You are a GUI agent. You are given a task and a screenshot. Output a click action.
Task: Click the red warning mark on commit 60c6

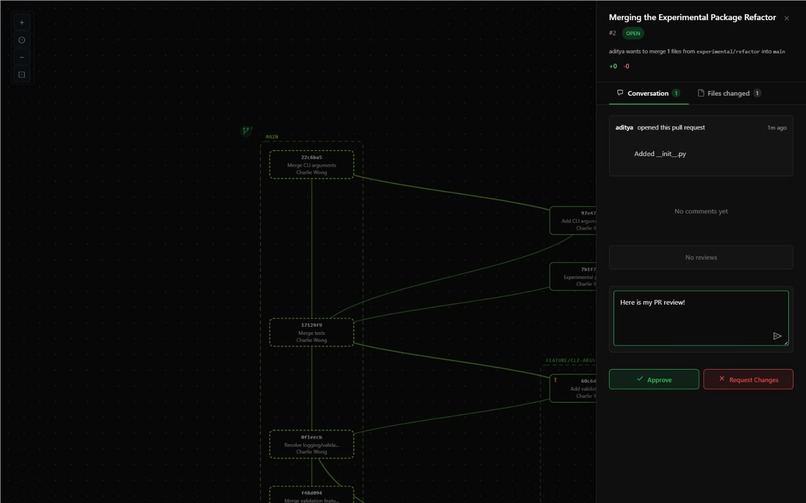pyautogui.click(x=555, y=380)
